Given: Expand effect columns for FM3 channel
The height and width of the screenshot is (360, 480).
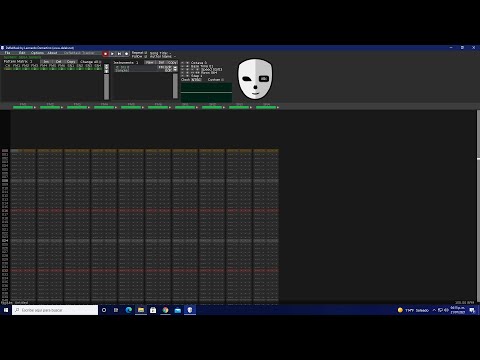Looking at the screenshot, I should (x=89, y=107).
